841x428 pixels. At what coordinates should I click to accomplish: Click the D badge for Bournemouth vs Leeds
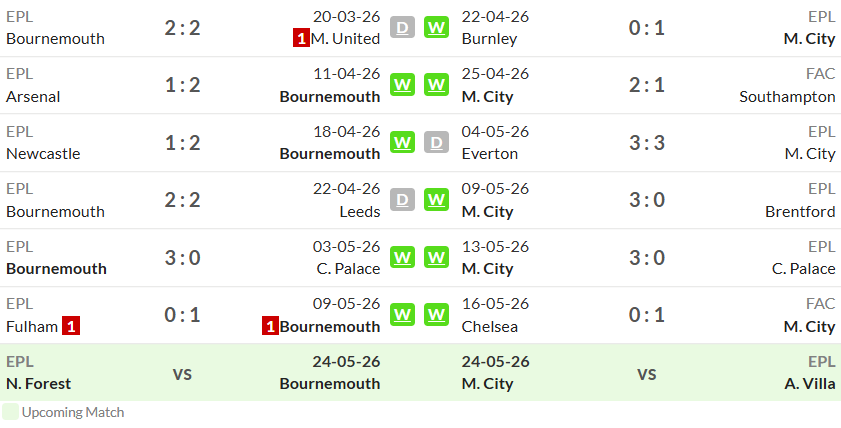tap(402, 200)
